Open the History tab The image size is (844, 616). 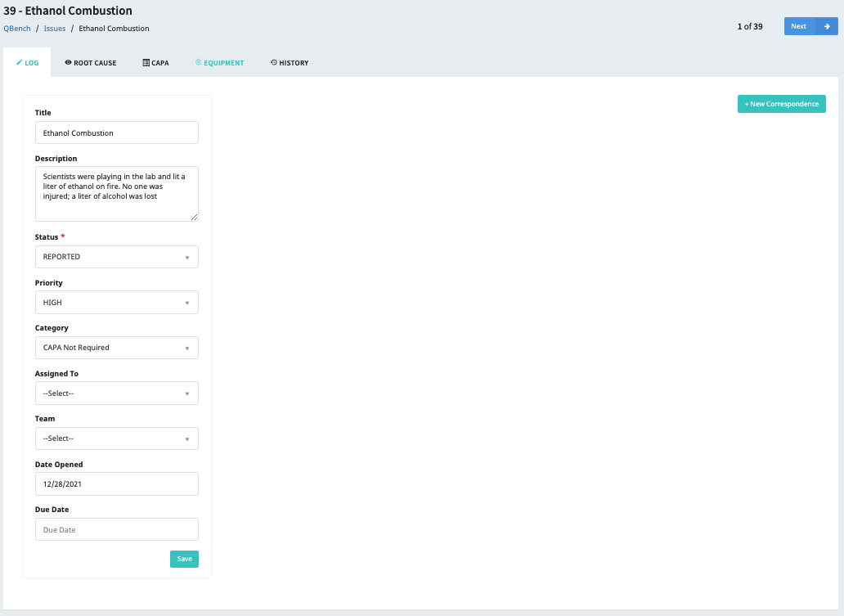click(x=289, y=62)
